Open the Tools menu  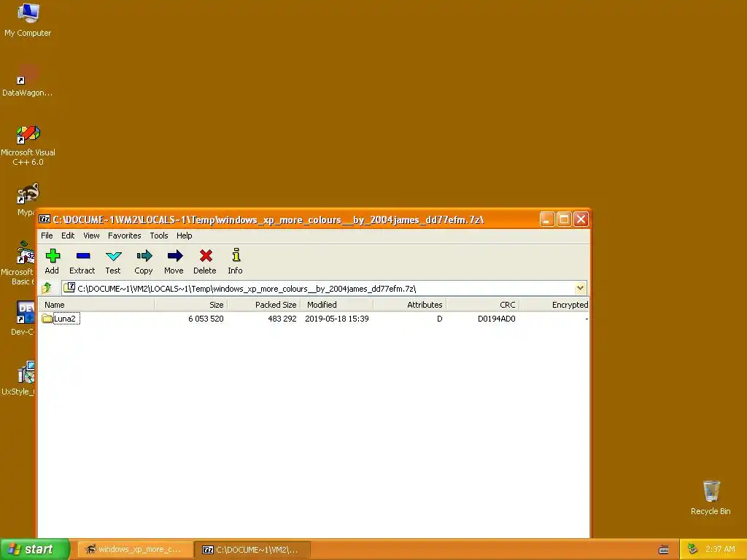click(158, 236)
